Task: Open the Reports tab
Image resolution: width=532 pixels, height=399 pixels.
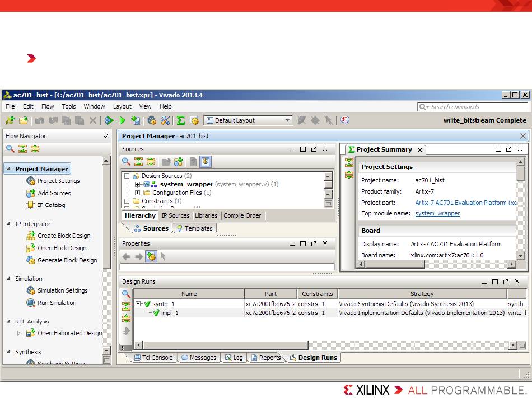Action: tap(267, 358)
